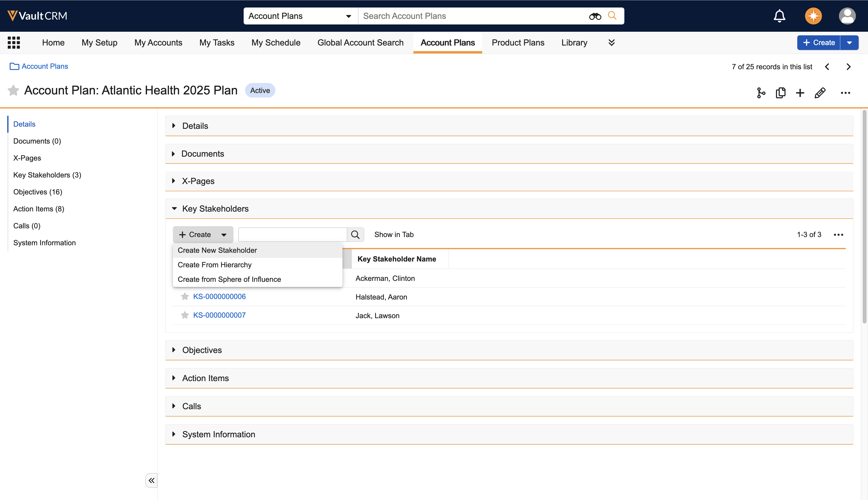The height and width of the screenshot is (500, 868).
Task: Open the app launcher grid icon
Action: [x=14, y=43]
